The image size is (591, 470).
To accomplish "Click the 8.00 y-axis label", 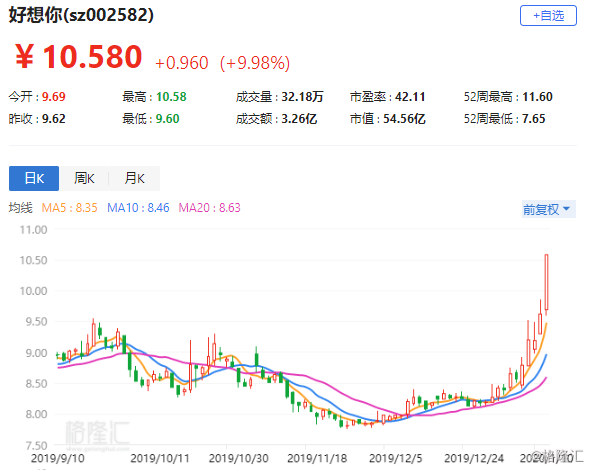I will 36,414.
